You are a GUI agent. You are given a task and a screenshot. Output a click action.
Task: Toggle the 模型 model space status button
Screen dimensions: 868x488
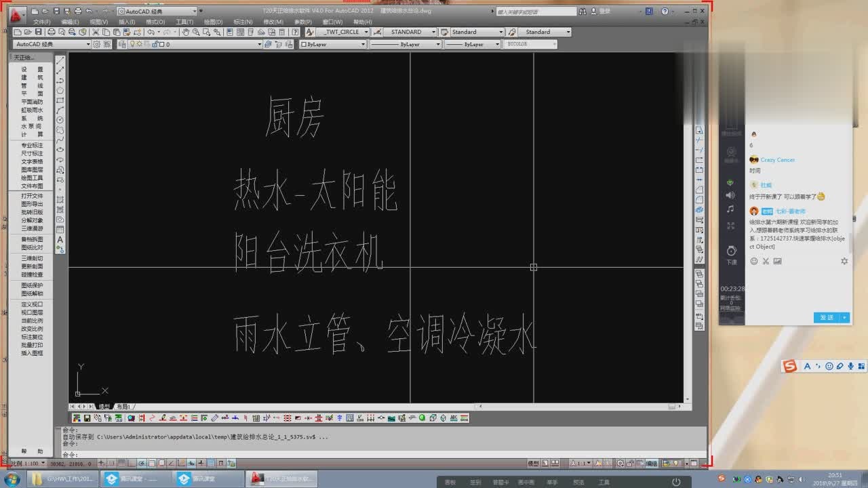click(x=534, y=463)
